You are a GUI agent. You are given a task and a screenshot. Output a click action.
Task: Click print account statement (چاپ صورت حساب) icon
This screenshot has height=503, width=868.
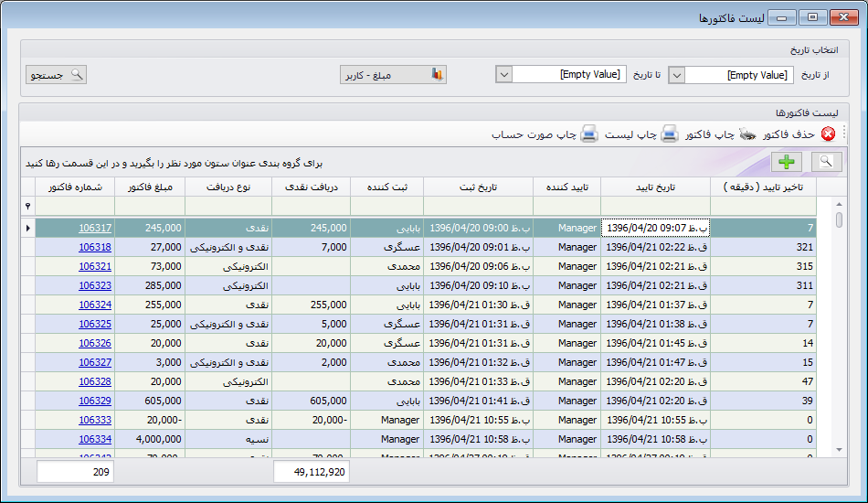coord(589,134)
